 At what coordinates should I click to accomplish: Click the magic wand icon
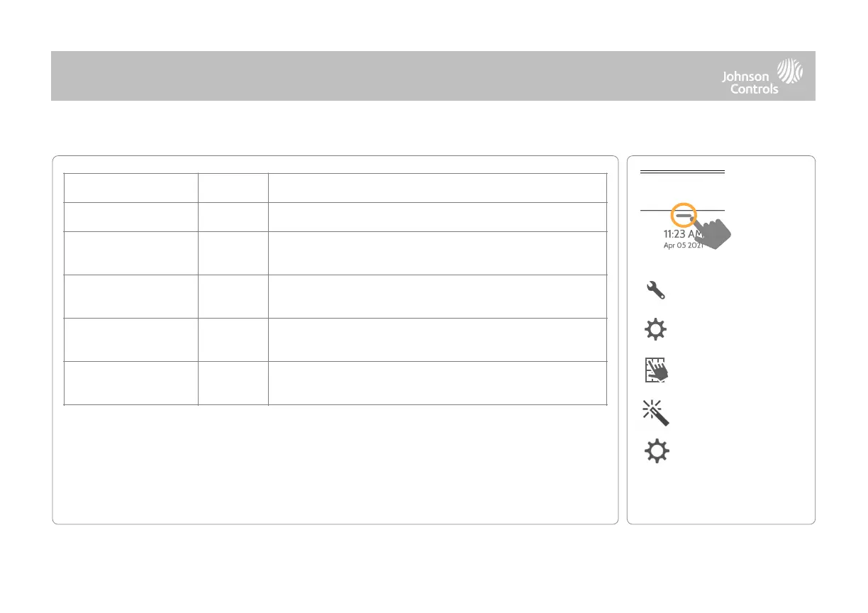[657, 412]
